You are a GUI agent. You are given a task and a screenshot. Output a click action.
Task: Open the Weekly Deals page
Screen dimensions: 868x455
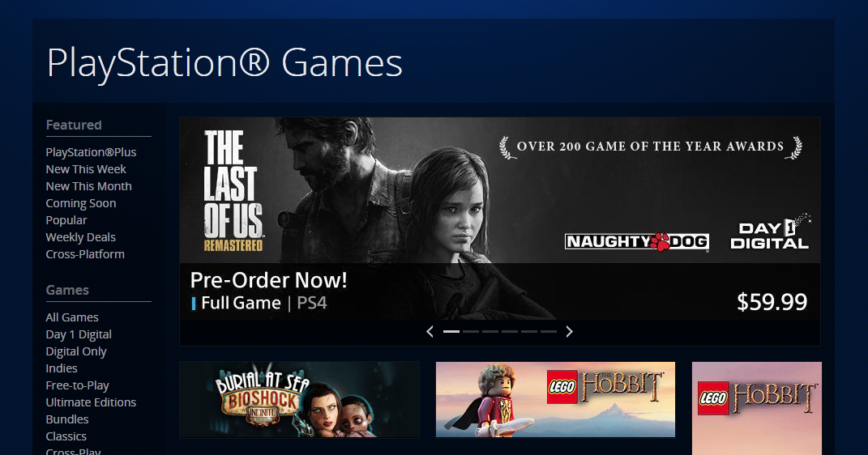click(81, 237)
